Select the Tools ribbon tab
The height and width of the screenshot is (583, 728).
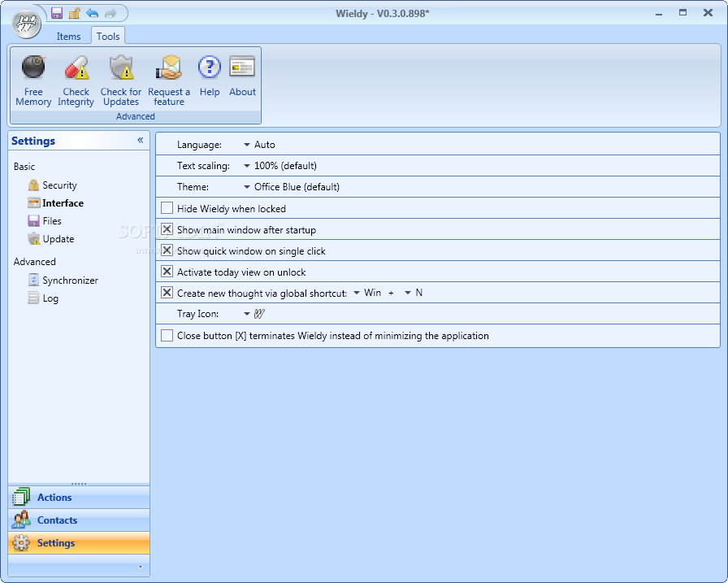(x=108, y=37)
